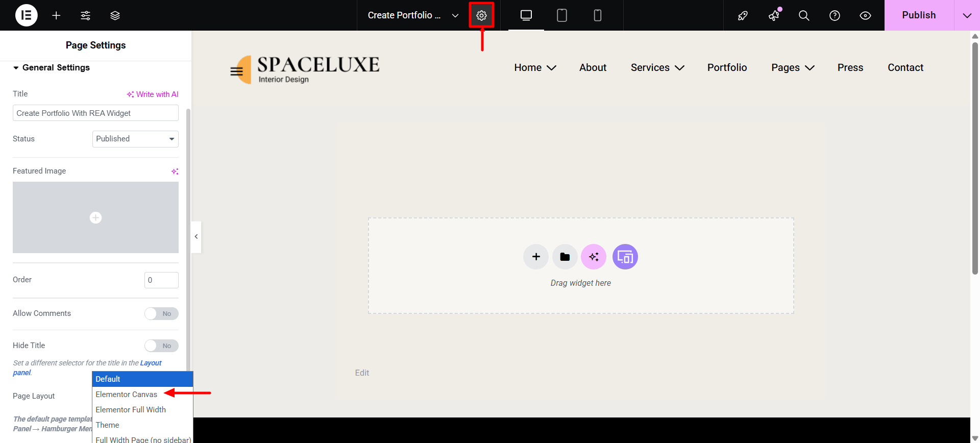Open Structure layers icon

coord(115,15)
